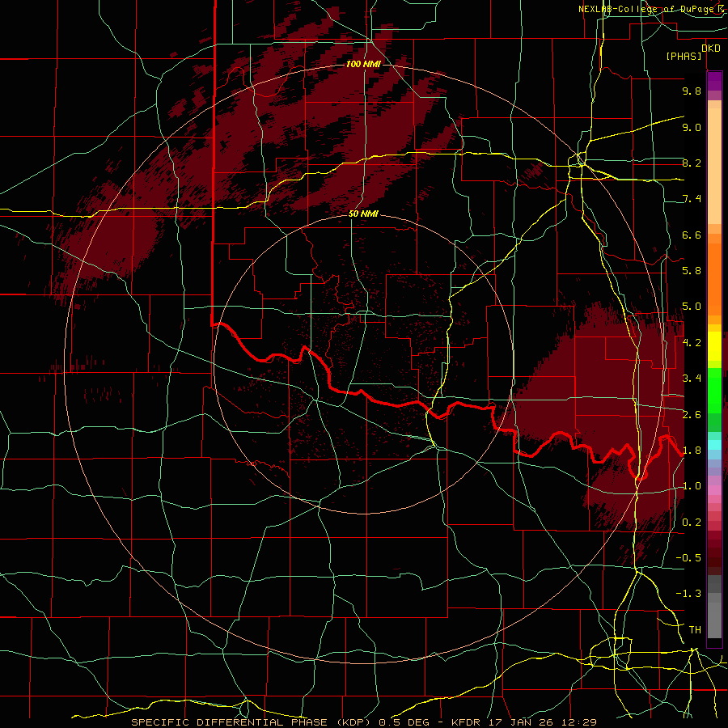Click the 1.0 scale value
728x728 pixels.
pyautogui.click(x=692, y=486)
